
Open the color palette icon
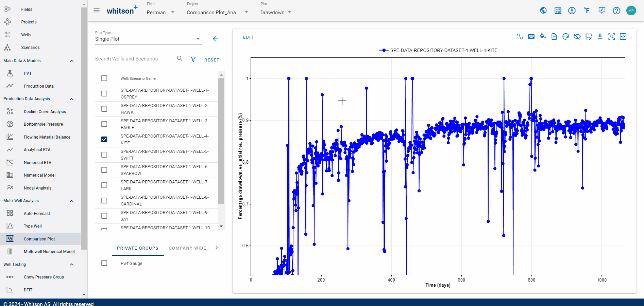coord(566,37)
